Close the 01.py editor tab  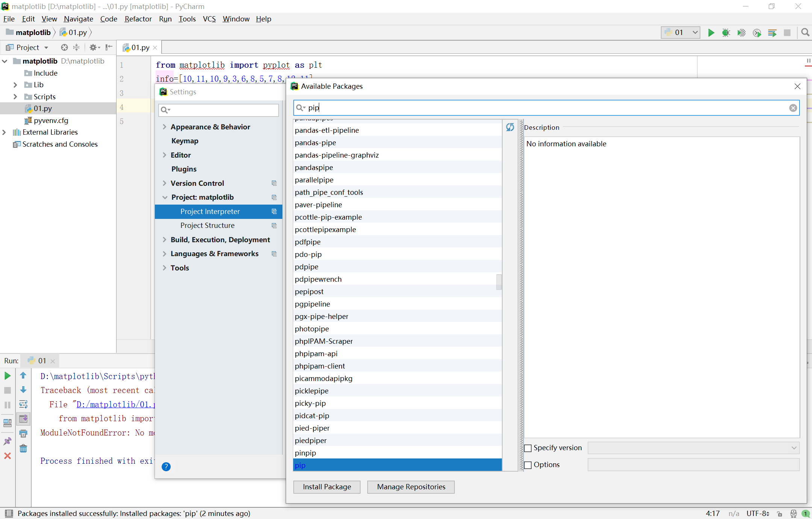155,47
